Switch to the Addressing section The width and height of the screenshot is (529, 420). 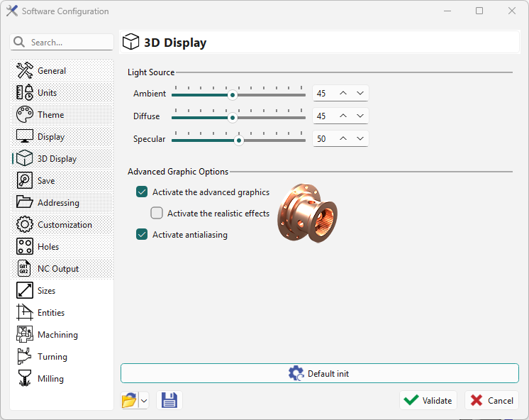58,203
